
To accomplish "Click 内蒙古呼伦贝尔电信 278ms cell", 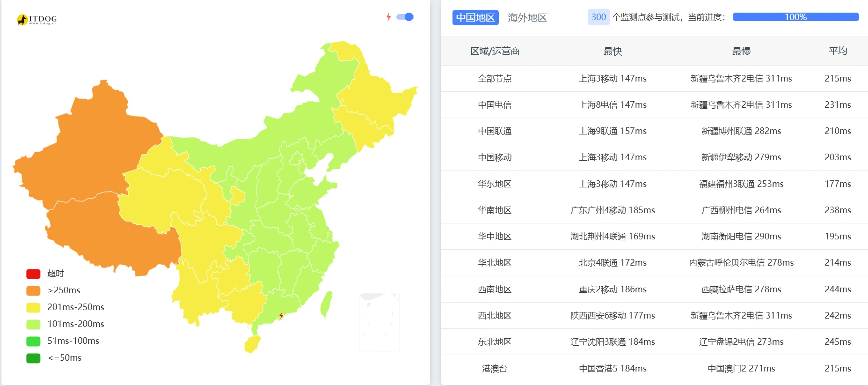I will click(x=741, y=263).
